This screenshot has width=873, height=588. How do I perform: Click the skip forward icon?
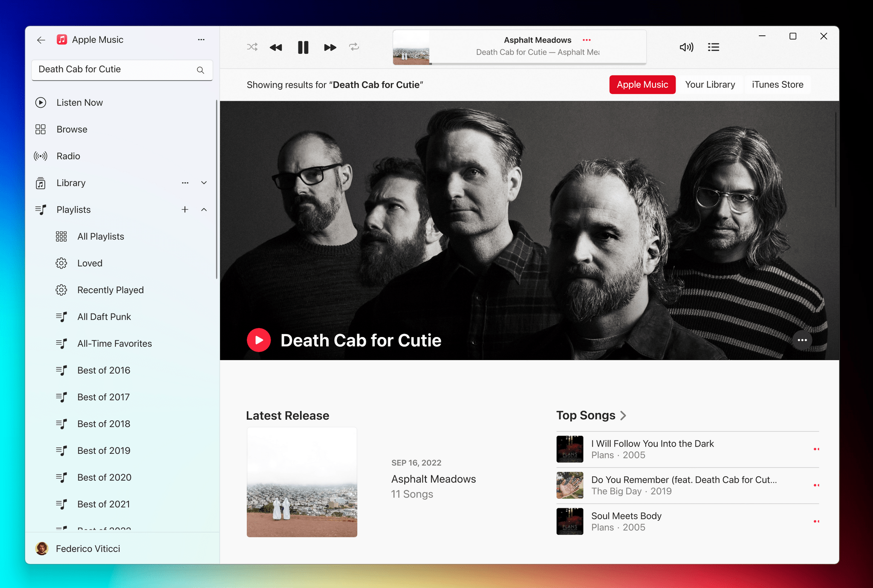tap(330, 47)
